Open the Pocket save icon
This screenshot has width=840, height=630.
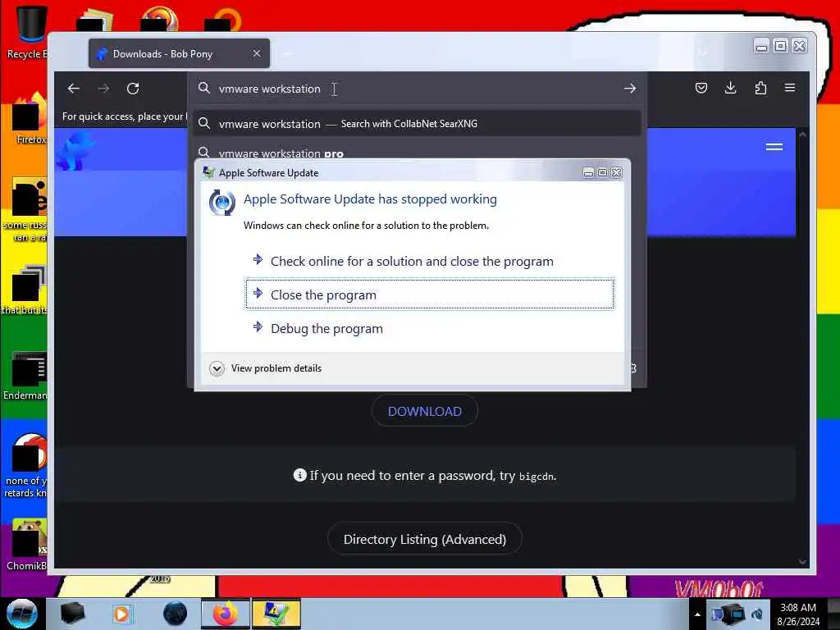[x=701, y=88]
